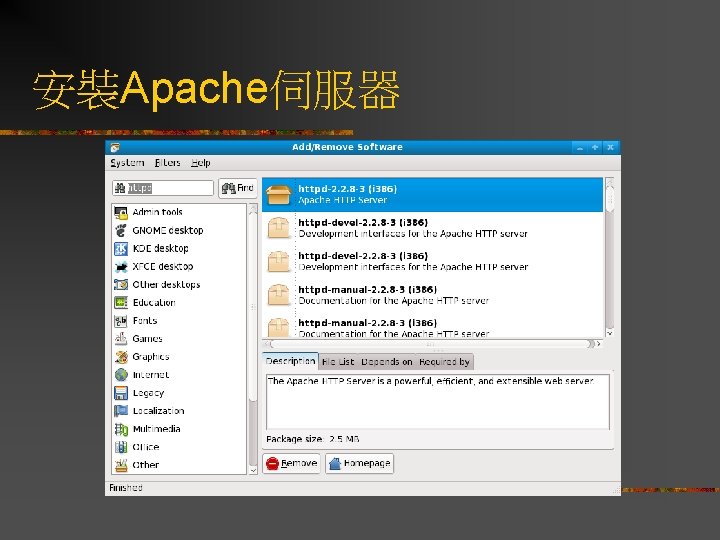Click the Package size 2.5 MB text
The height and width of the screenshot is (540, 720).
[312, 439]
